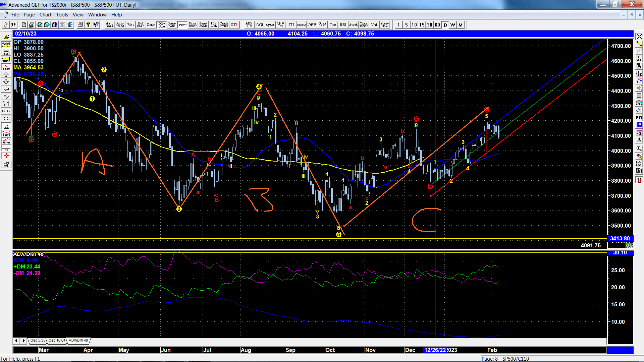Screen dimensions: 644x362
Task: Toggle the Auto Gann study
Action: point(110,25)
